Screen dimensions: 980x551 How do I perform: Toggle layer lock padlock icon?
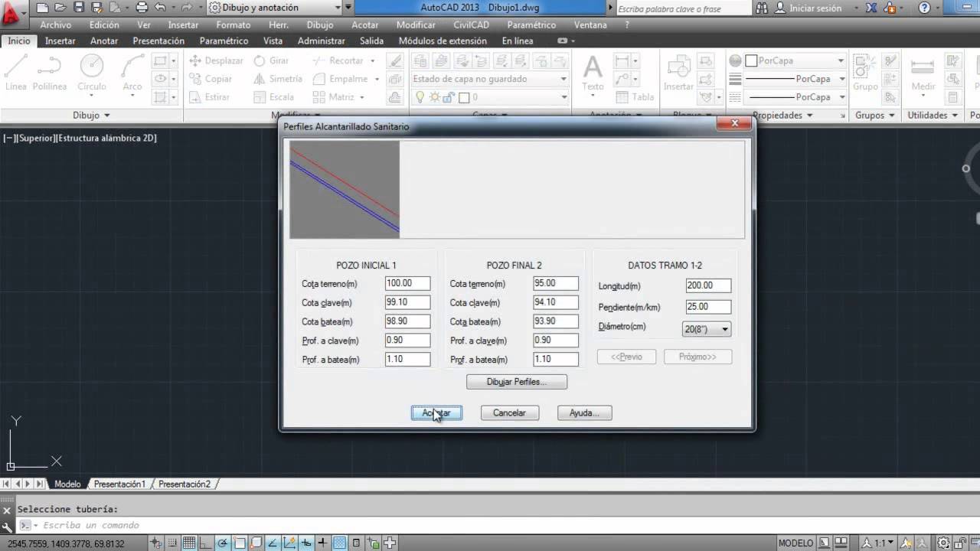449,97
